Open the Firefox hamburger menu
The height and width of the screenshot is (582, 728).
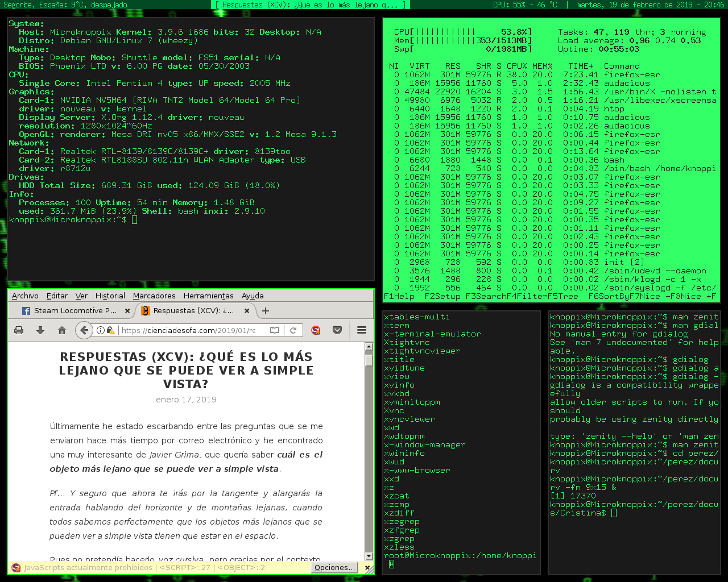(x=362, y=330)
